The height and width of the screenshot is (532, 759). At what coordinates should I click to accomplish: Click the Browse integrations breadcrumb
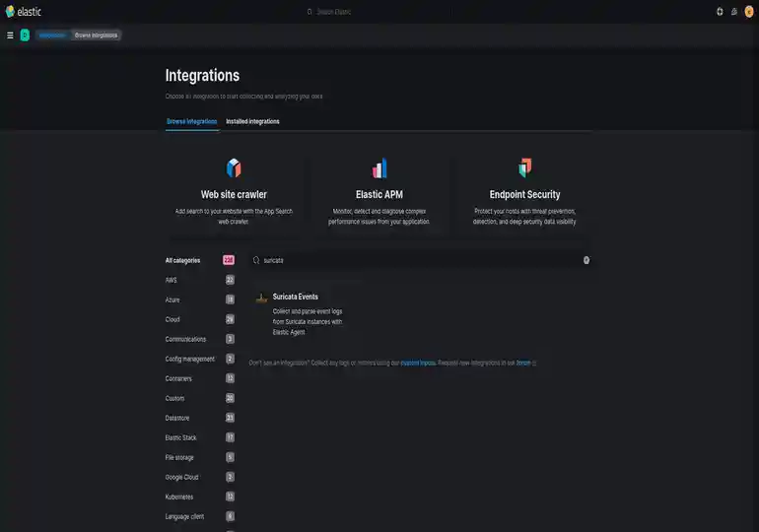tap(96, 35)
